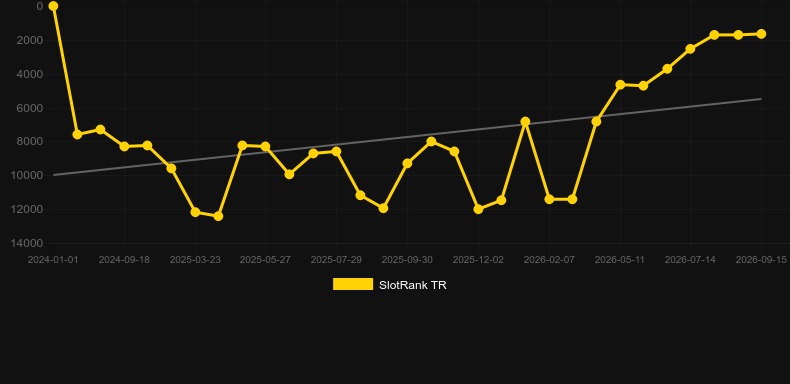Click the data point above 2025-09-30
Image resolution: width=790 pixels, height=384 pixels.
click(x=407, y=163)
